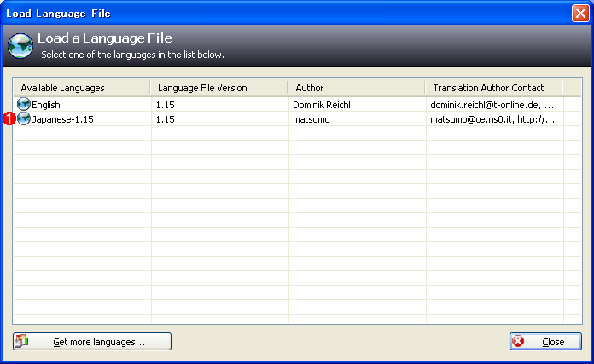Click the globe icon beside Japanese-1.15
594x364 pixels.
[24, 118]
